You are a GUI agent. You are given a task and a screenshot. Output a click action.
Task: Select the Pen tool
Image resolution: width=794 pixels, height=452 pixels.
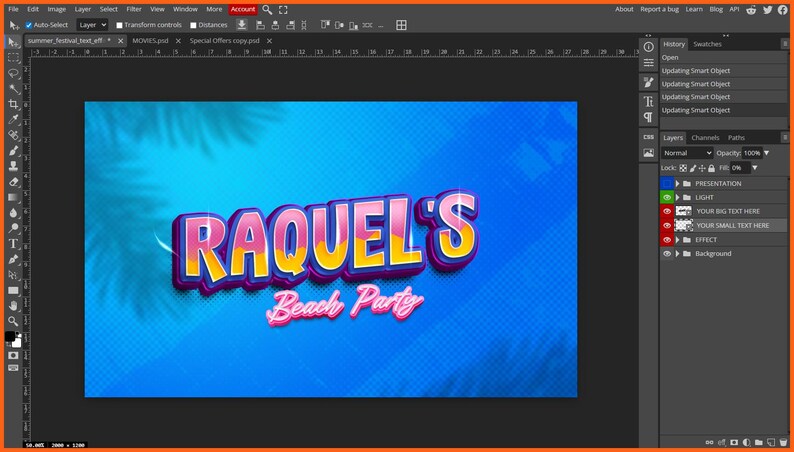click(13, 260)
